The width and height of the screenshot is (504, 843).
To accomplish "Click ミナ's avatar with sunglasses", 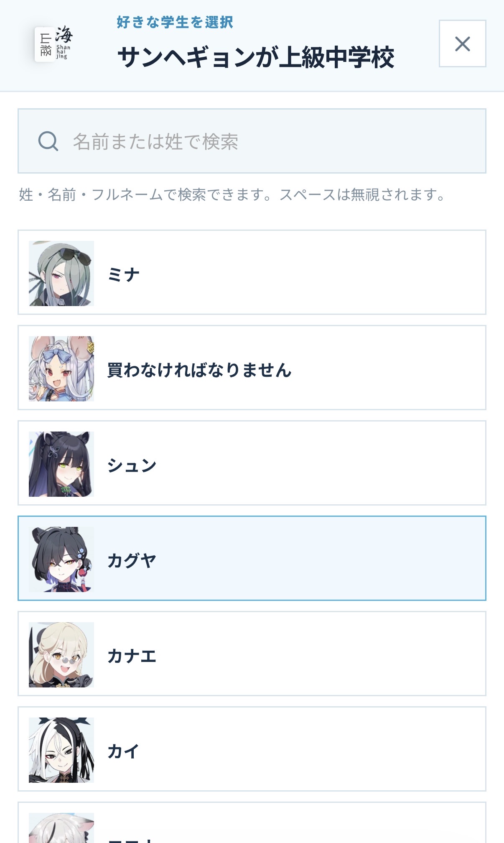I will (61, 273).
